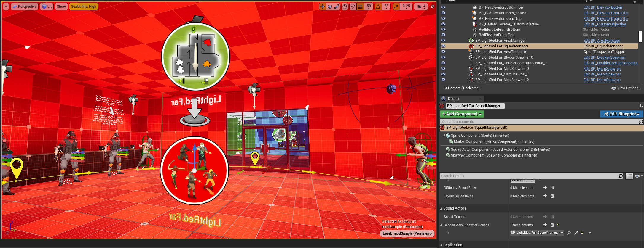Add element to Second Wave Spawner Squads

(x=545, y=225)
